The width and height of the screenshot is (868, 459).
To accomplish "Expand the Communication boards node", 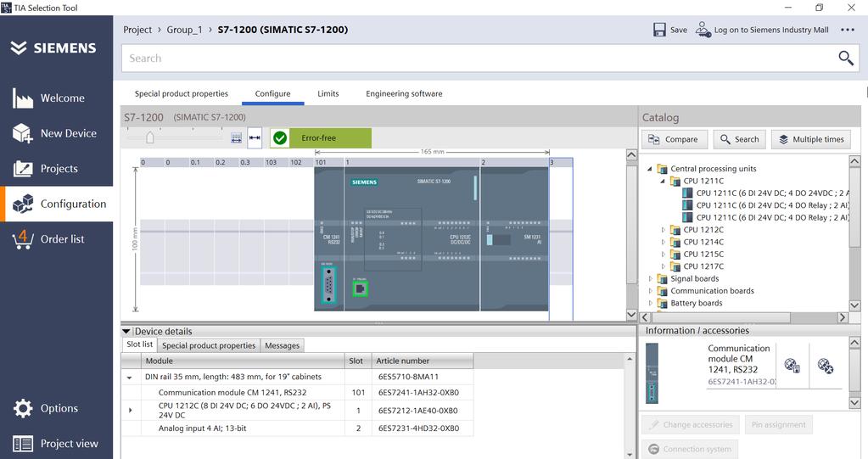I will tap(651, 291).
